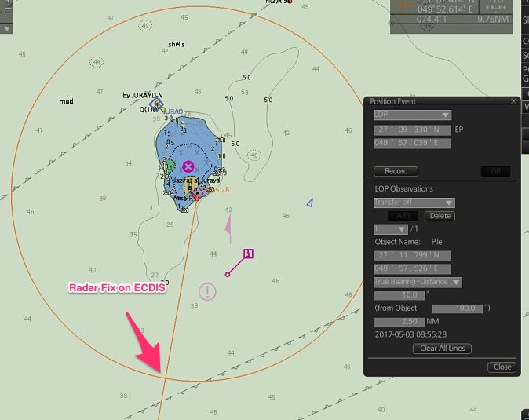This screenshot has height=420, width=529.
Task: Click the blue triangle AIS target
Action: (310, 203)
